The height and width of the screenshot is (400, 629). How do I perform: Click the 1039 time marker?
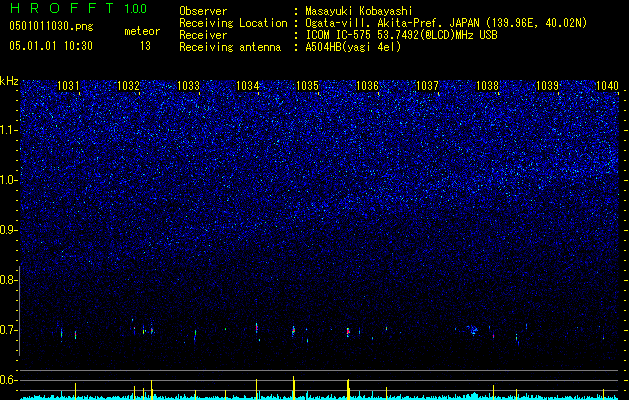coord(547,85)
